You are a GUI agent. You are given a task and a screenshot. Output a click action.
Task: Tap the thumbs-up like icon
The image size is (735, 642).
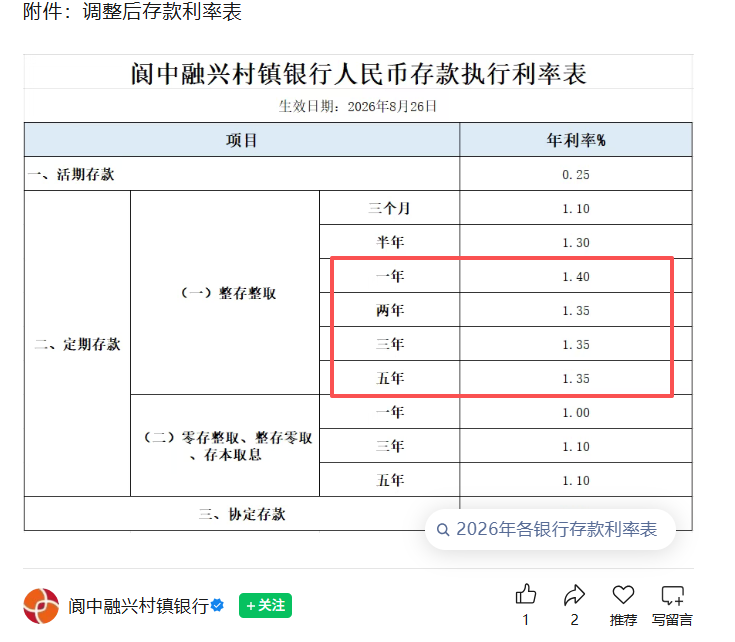[x=525, y=594]
